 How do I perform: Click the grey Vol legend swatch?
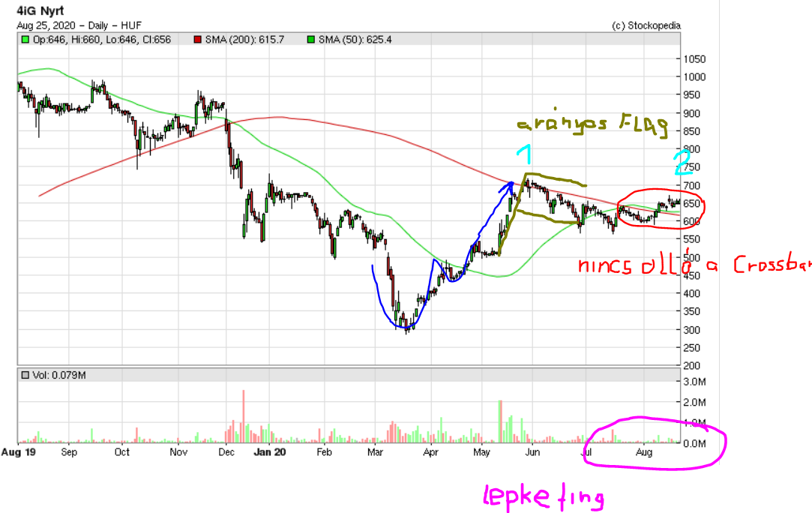pyautogui.click(x=25, y=374)
